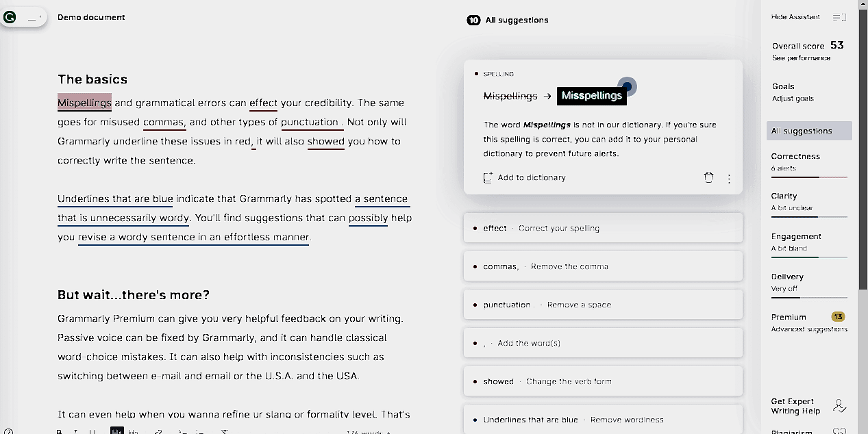This screenshot has width=868, height=434.
Task: Open Adjust goals link
Action: coord(793,99)
